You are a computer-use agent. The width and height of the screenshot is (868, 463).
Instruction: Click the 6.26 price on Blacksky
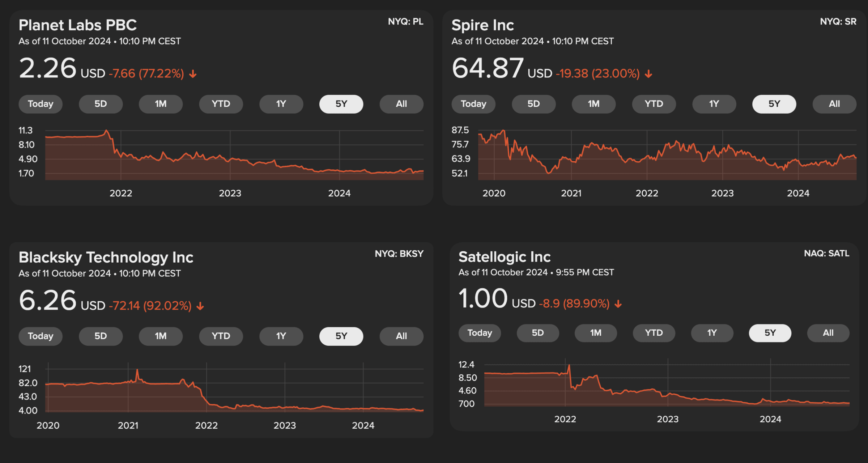pos(47,300)
